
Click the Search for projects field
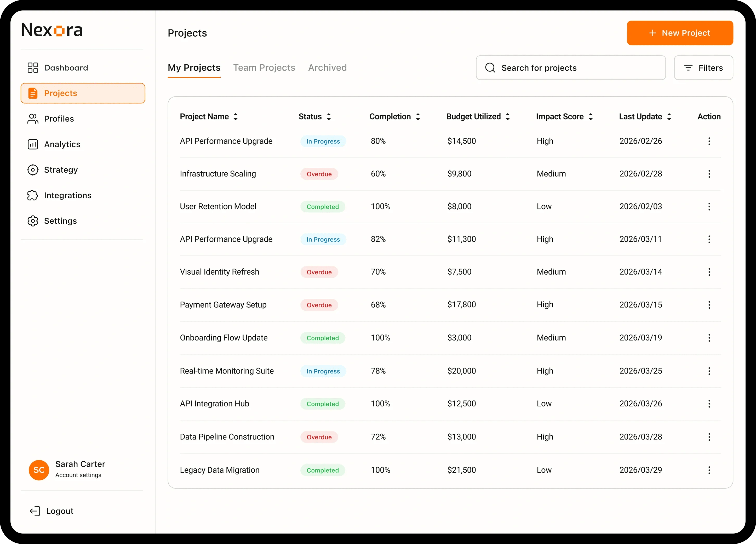(x=571, y=68)
